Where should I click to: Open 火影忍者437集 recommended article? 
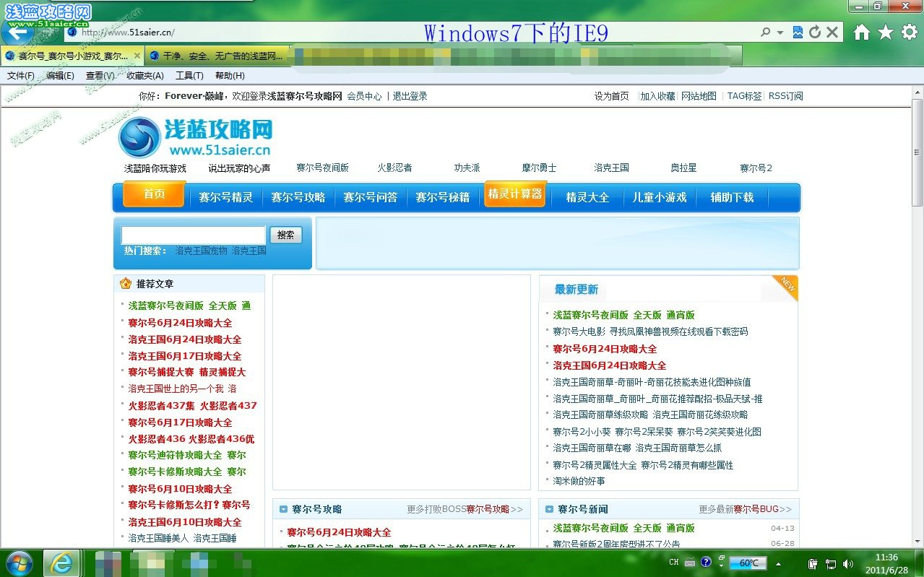(x=192, y=406)
